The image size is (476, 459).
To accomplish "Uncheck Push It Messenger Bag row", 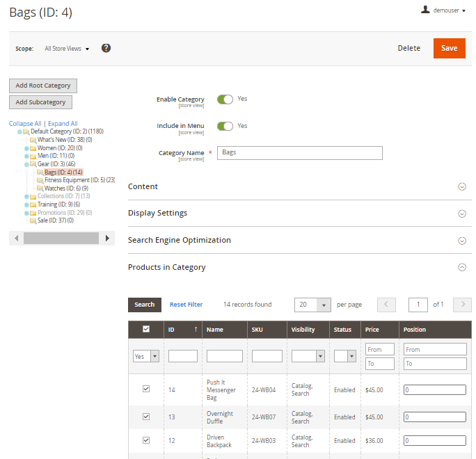I will [146, 389].
